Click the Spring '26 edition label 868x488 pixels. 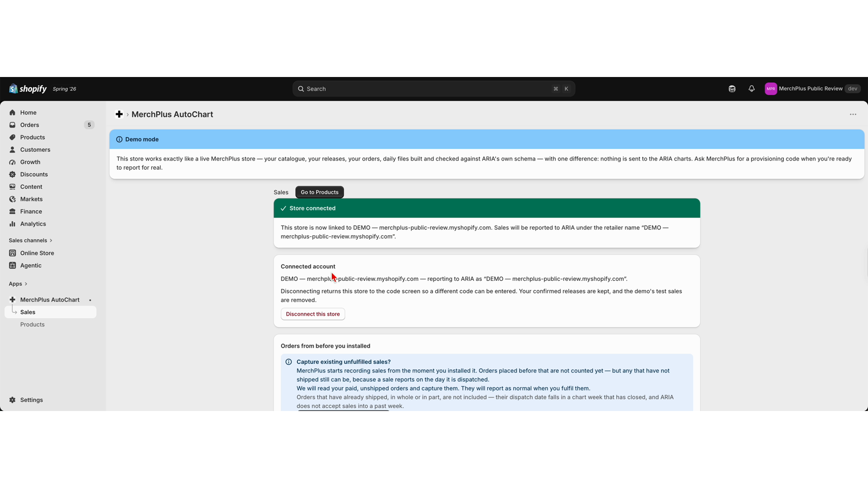(x=65, y=89)
